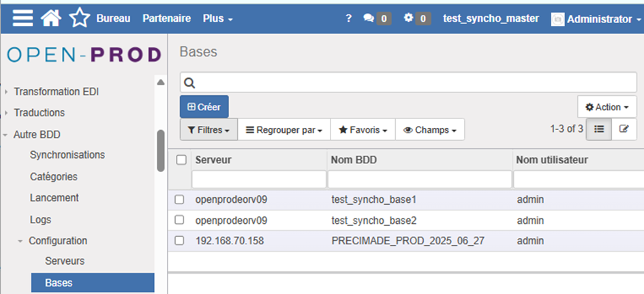Select Synchronisations in the sidebar

pos(67,155)
